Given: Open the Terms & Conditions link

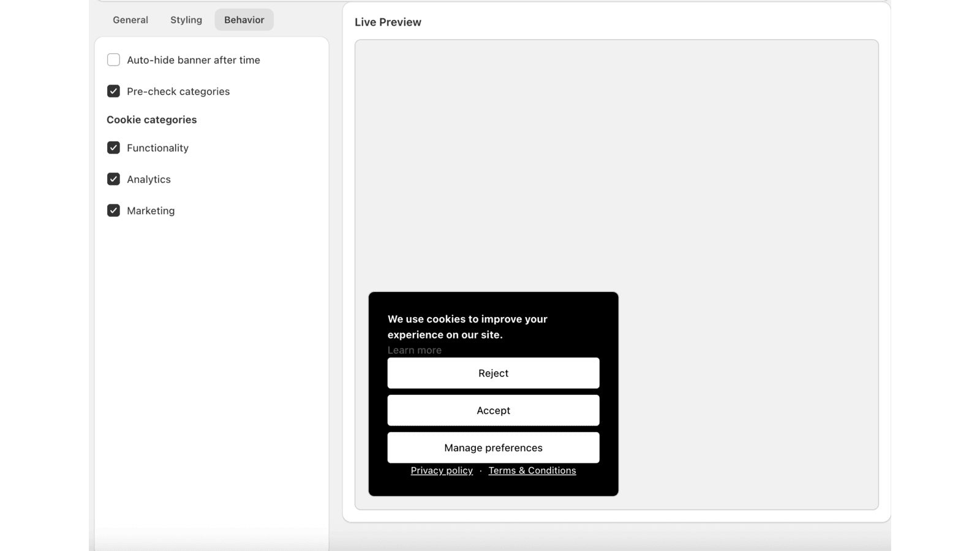Looking at the screenshot, I should click(532, 470).
